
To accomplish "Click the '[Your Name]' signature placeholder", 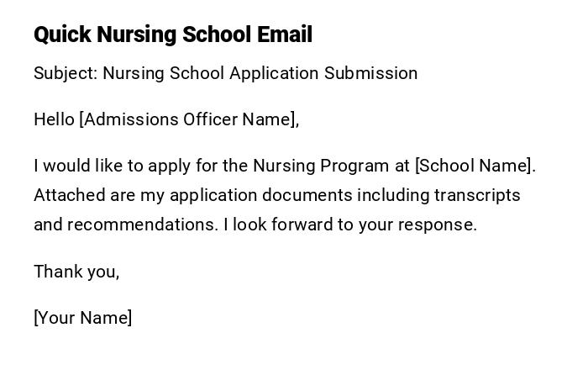I will click(x=82, y=318).
